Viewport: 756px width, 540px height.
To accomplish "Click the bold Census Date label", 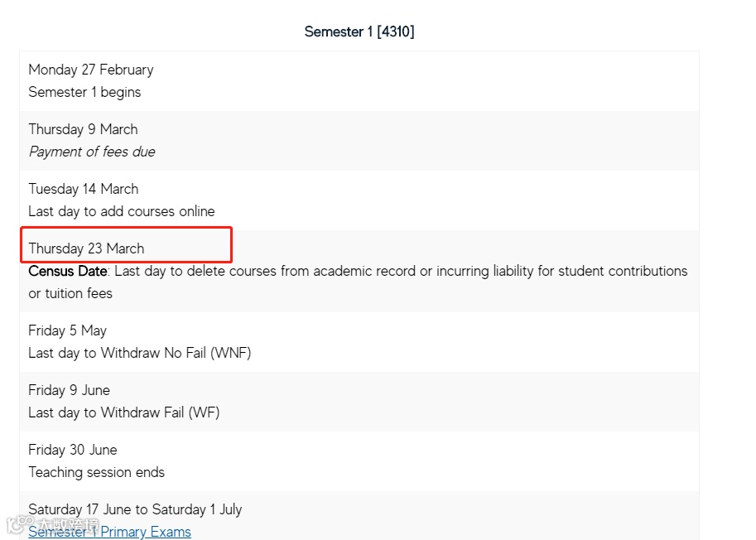I will click(68, 271).
